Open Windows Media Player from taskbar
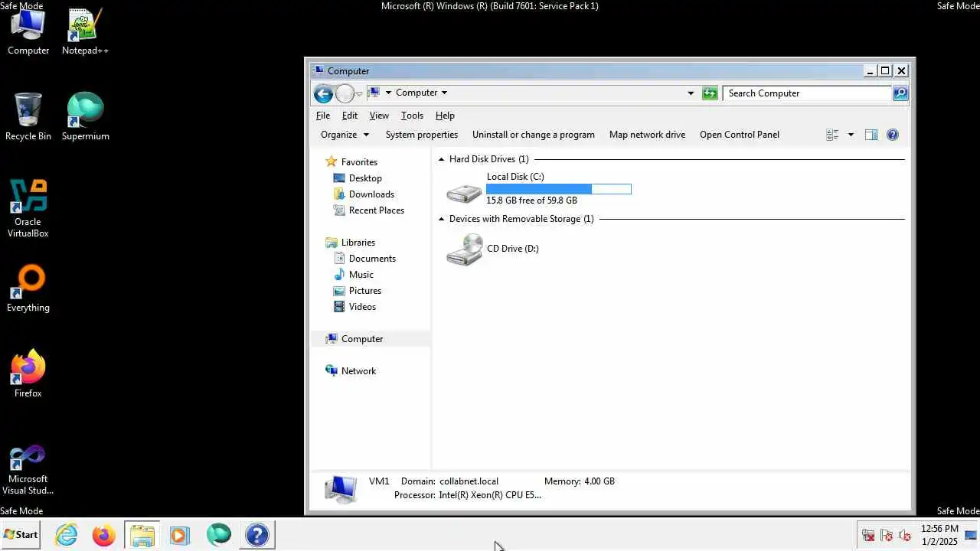Screen dimensions: 980x551 pyautogui.click(x=179, y=535)
